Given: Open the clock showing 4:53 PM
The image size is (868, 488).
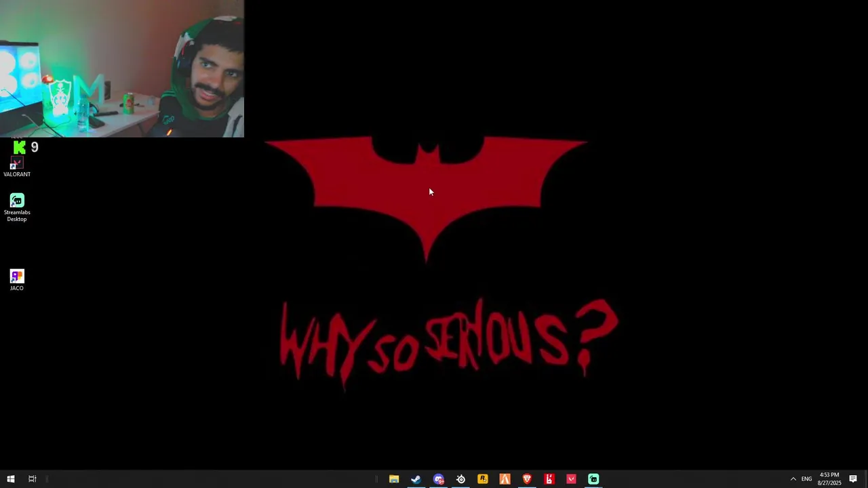Looking at the screenshot, I should click(x=829, y=479).
